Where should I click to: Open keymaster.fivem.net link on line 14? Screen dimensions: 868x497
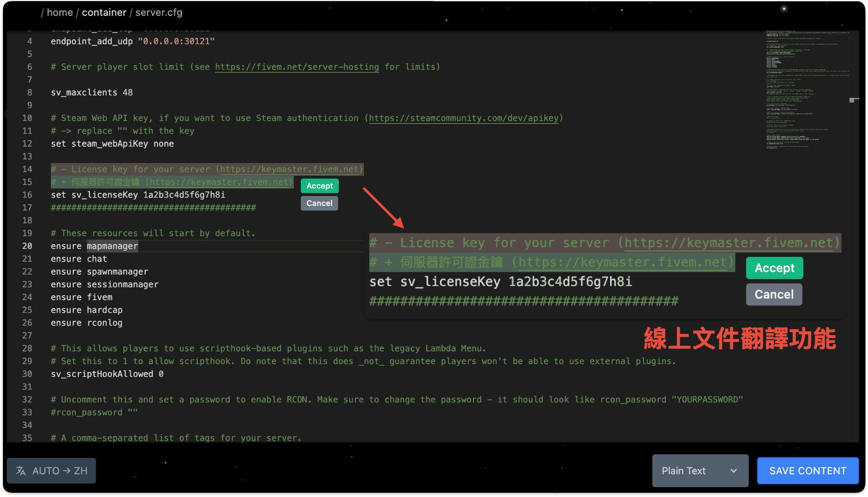tap(289, 169)
